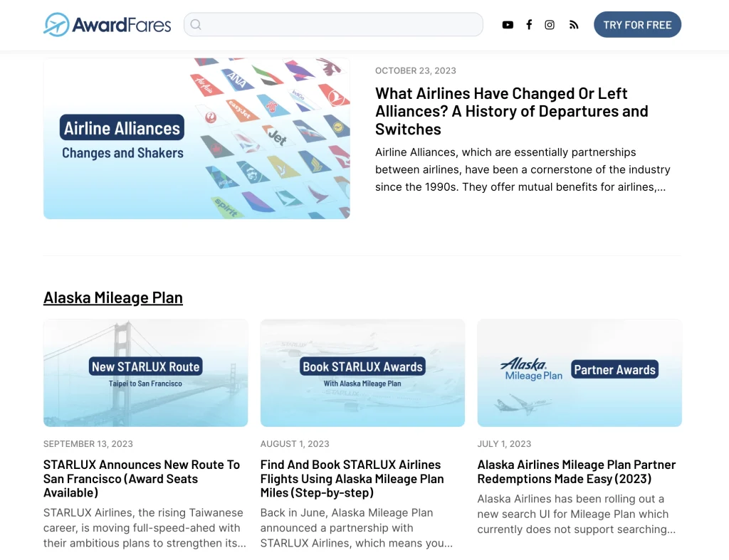
Task: Focus the blog search field
Action: pos(333,25)
